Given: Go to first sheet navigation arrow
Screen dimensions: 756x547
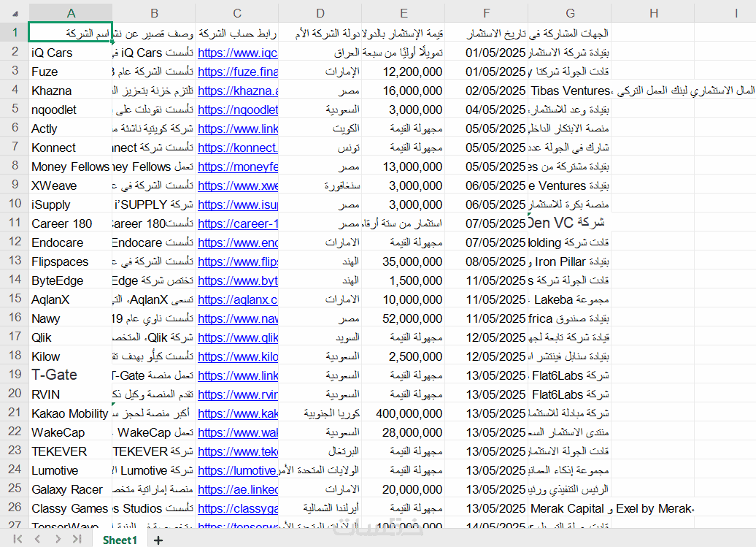Looking at the screenshot, I should 18,539.
